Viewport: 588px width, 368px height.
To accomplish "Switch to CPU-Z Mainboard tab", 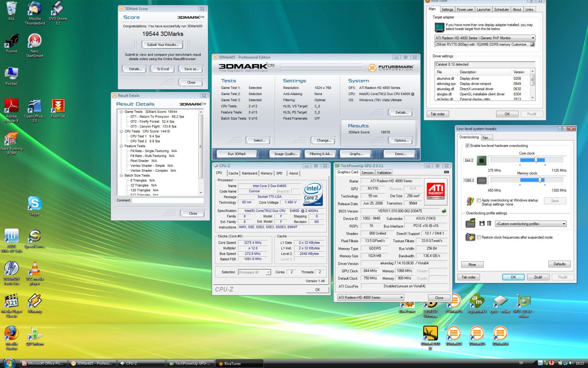I will 249,173.
